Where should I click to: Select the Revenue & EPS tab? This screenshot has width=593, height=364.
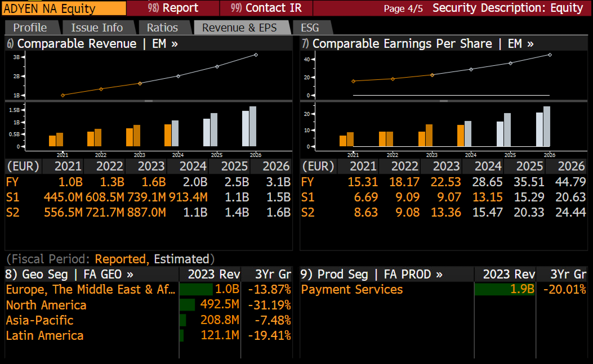240,28
